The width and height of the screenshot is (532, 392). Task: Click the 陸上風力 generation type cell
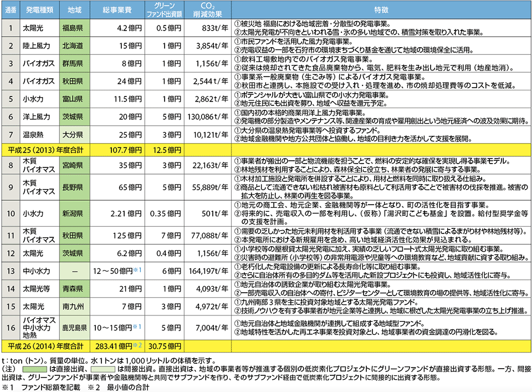(39, 46)
